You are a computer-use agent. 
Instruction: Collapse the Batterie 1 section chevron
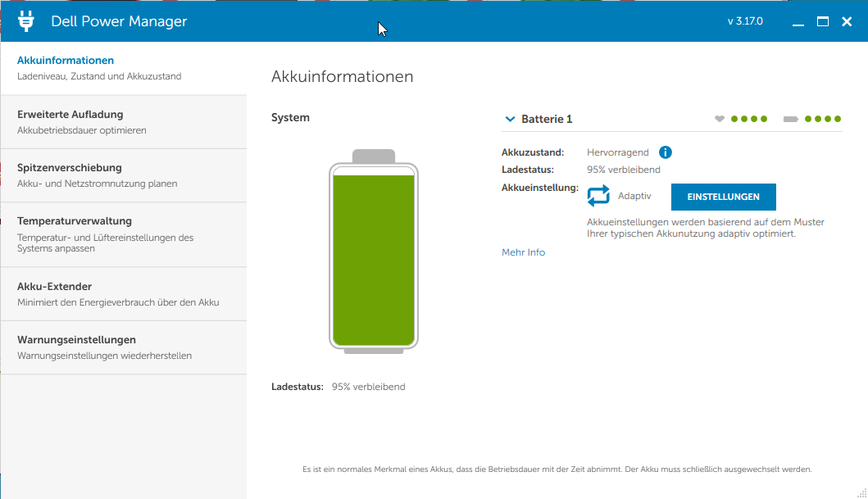(510, 120)
